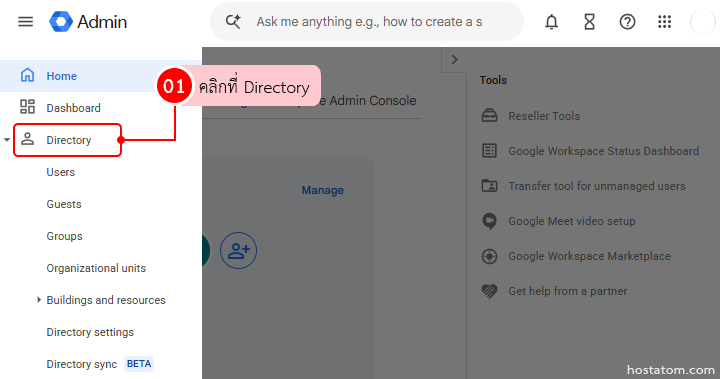
Task: Open Buildings and resources
Action: [x=106, y=300]
